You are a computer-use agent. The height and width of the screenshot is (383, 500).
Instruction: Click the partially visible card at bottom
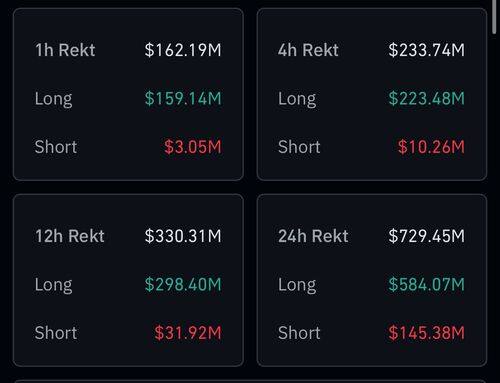tap(250, 381)
